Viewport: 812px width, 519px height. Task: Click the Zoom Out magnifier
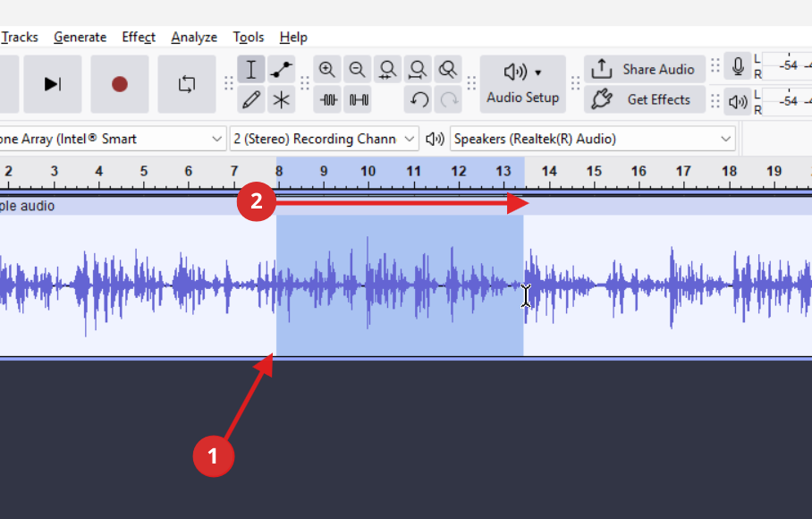(357, 70)
